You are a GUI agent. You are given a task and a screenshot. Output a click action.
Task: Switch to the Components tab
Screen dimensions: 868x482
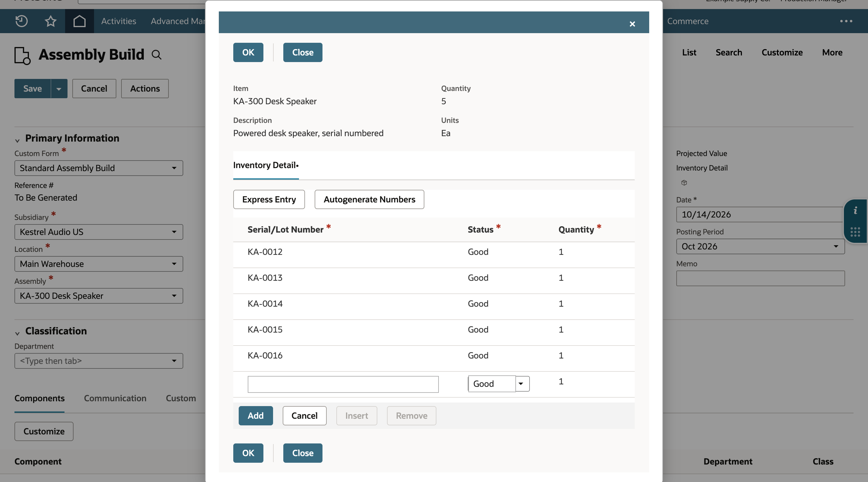[x=39, y=398]
